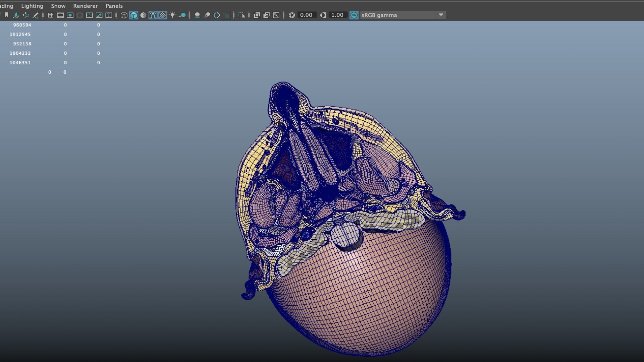Open the camera bookmarks tool
Image resolution: width=644 pixels, height=362 pixels.
click(x=7, y=15)
